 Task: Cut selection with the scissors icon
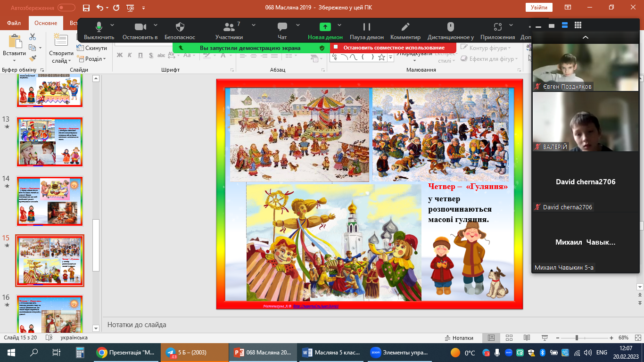(x=33, y=37)
